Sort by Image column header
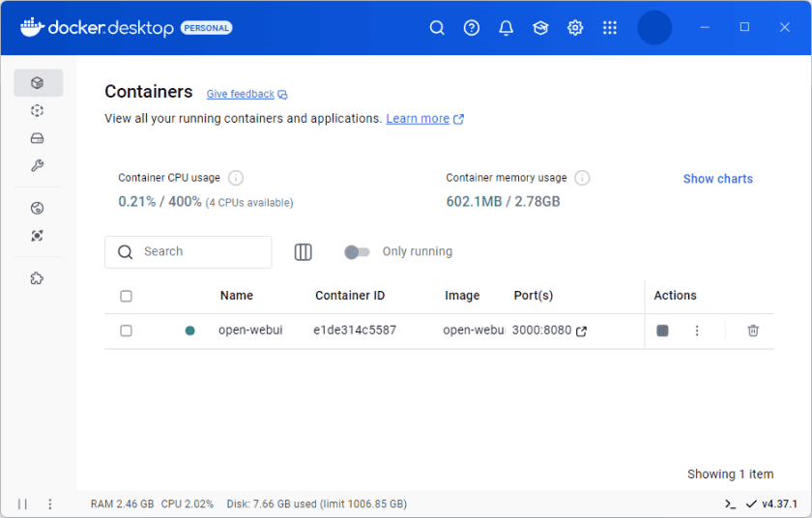This screenshot has width=812, height=518. coord(462,296)
